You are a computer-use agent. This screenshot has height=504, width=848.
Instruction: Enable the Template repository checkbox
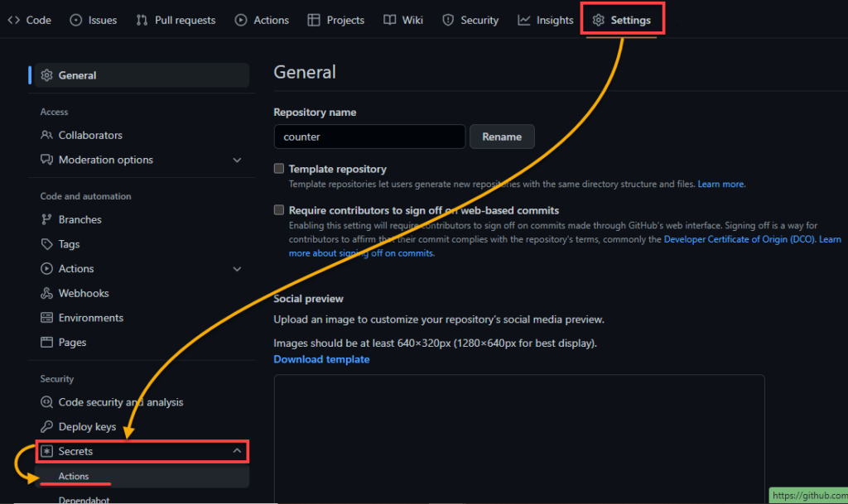pyautogui.click(x=278, y=168)
